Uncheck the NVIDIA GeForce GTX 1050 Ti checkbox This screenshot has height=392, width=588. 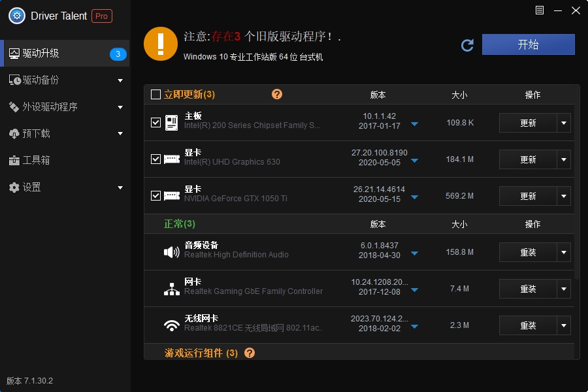pyautogui.click(x=155, y=196)
